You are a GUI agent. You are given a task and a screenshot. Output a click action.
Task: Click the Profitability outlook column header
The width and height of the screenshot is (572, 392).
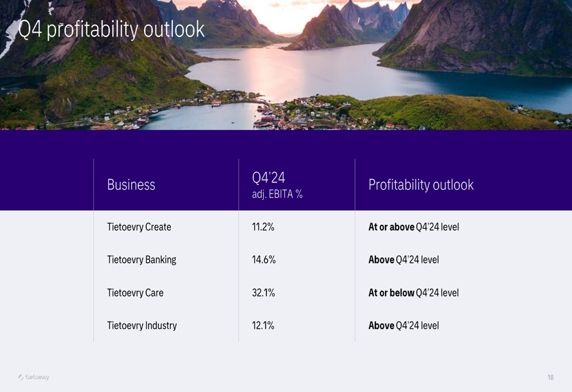pyautogui.click(x=421, y=185)
